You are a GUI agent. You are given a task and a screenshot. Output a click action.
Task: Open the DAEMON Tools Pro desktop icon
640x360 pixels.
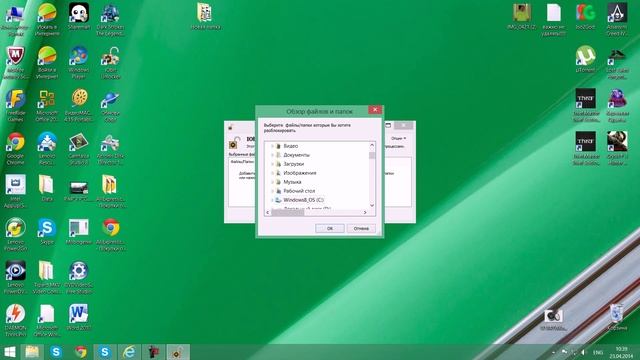(x=16, y=320)
